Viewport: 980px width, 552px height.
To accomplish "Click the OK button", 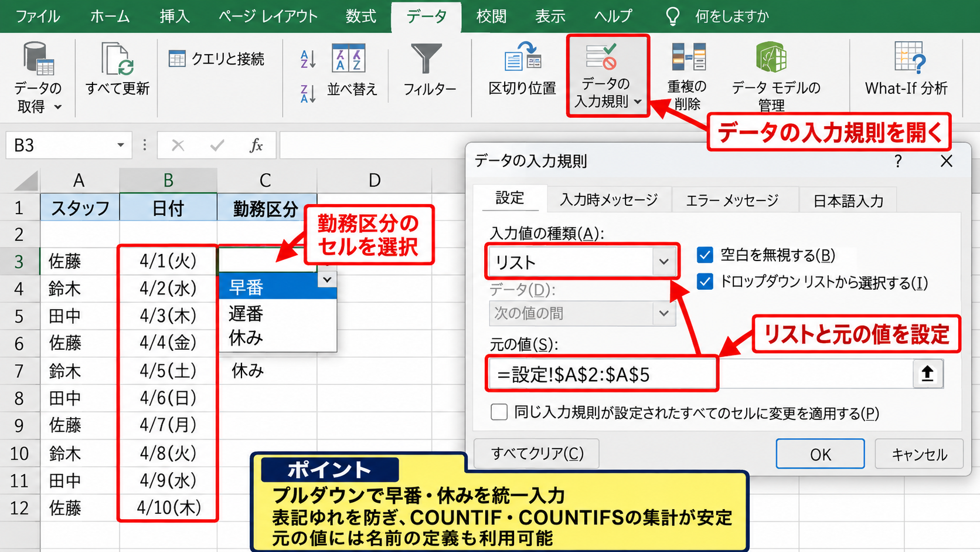I will tap(820, 454).
